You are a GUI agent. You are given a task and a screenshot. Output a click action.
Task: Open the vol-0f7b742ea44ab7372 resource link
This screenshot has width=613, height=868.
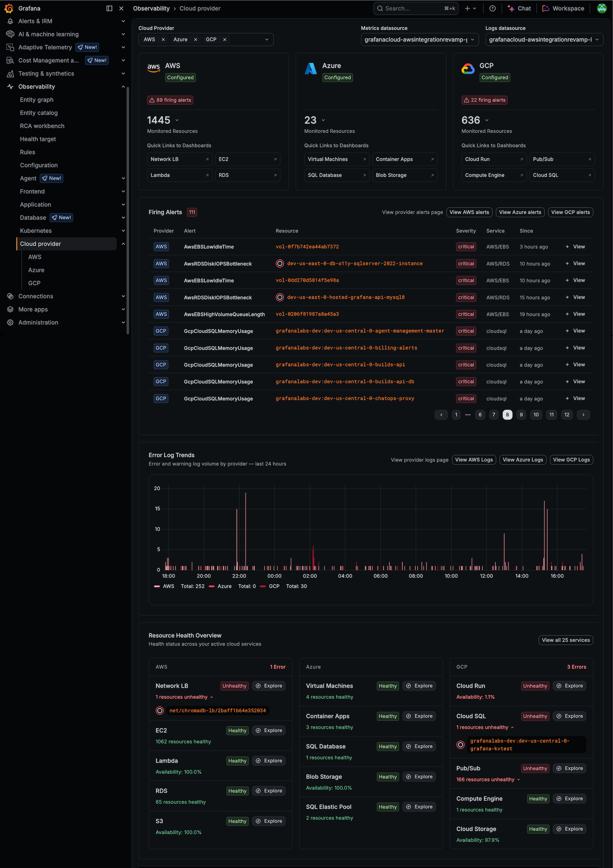(x=307, y=247)
